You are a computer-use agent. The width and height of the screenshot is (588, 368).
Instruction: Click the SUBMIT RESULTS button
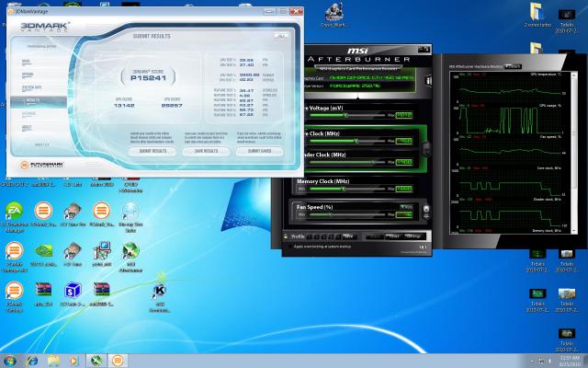point(153,151)
